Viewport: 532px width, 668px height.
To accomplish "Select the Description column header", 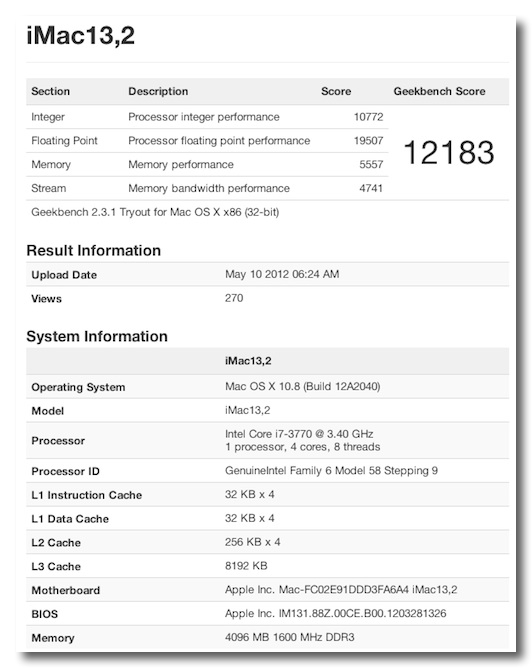I will pyautogui.click(x=158, y=92).
